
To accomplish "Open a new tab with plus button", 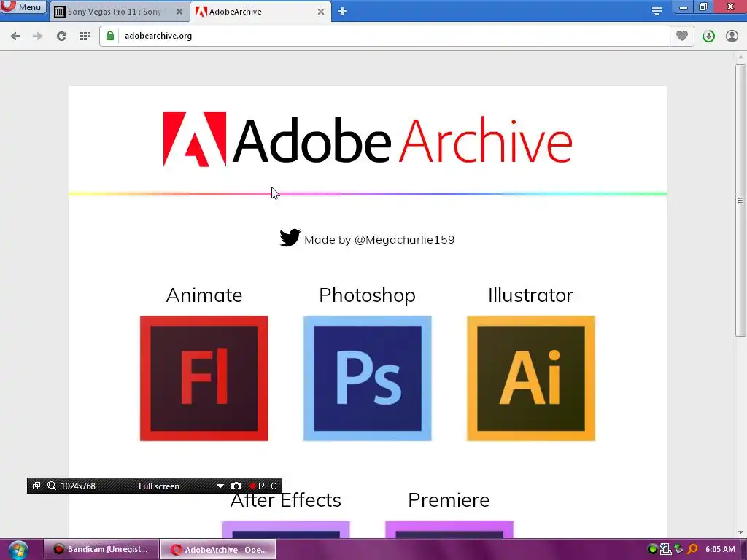I will tap(342, 12).
